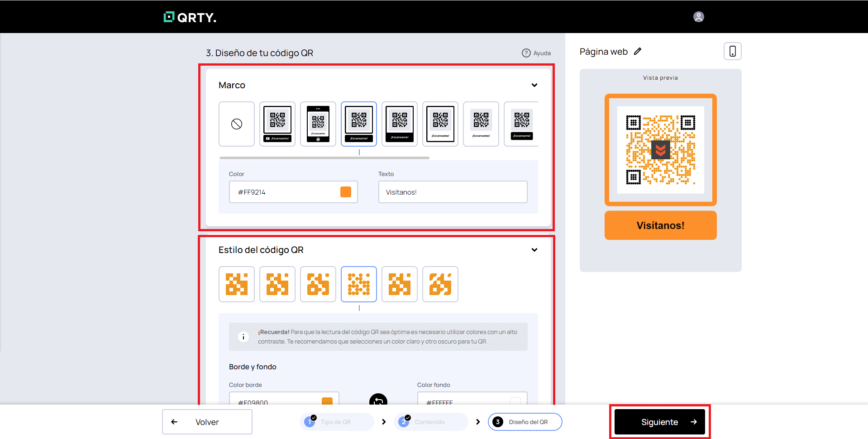Select the fifth QR pattern style
Image resolution: width=868 pixels, height=439 pixels.
[400, 284]
